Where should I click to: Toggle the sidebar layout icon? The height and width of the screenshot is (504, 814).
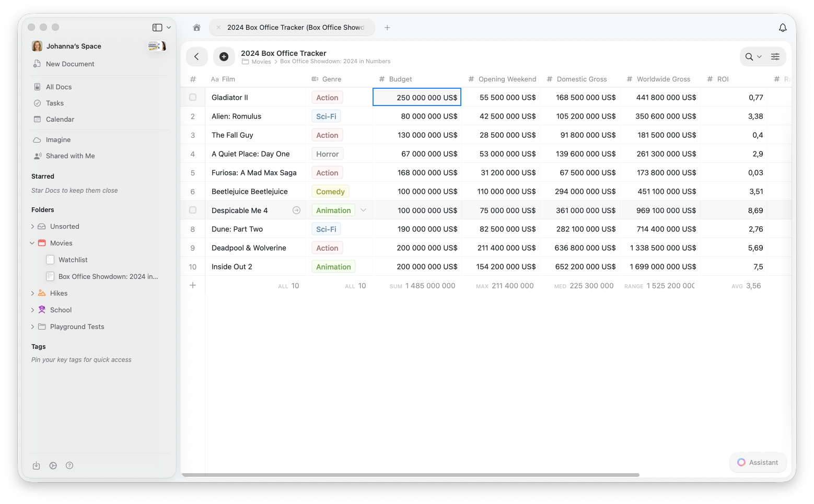157,28
